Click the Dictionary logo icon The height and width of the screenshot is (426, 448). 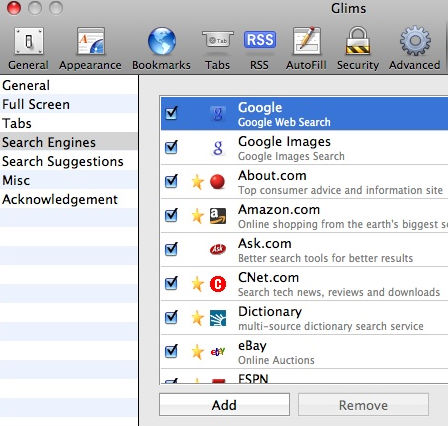[x=218, y=318]
